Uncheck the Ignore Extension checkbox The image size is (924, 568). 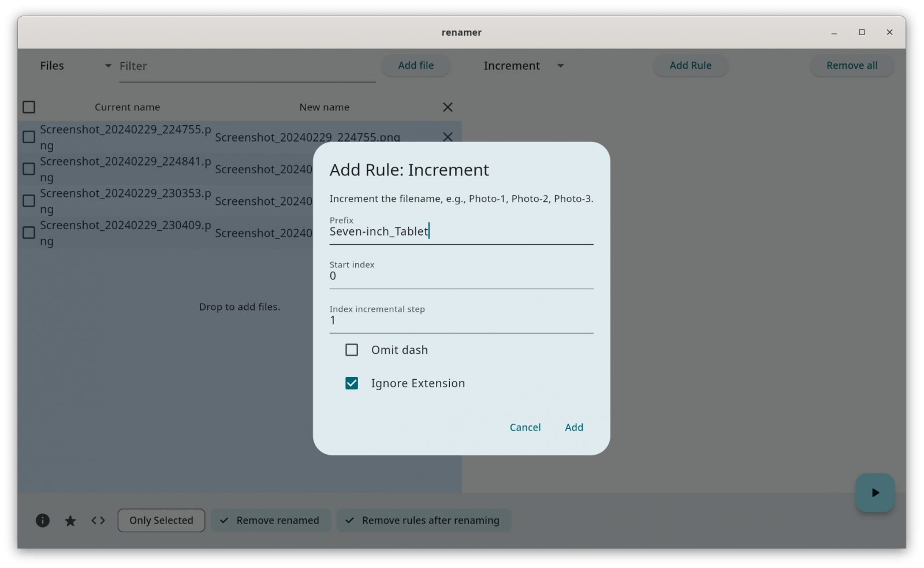tap(352, 383)
